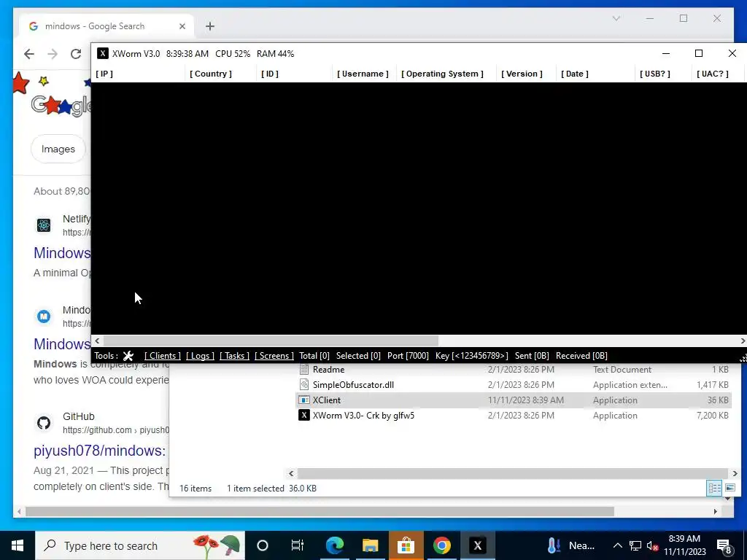
Task: Click the Received [0B] status entry
Action: (x=581, y=356)
